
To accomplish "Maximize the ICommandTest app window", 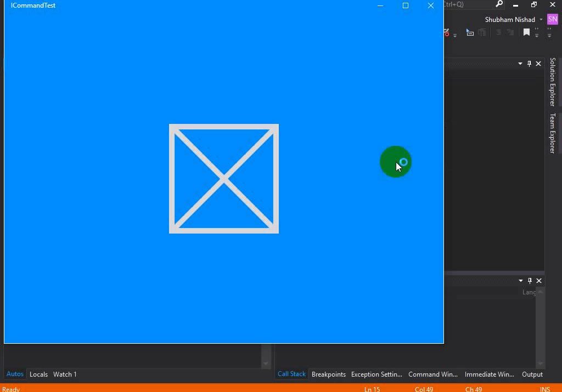I will (x=406, y=5).
